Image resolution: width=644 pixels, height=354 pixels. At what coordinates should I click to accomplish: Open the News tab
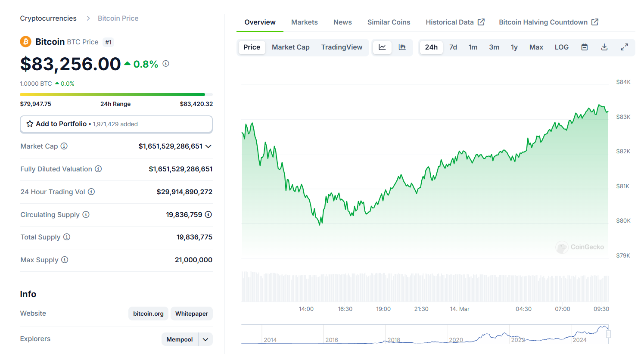pos(342,22)
